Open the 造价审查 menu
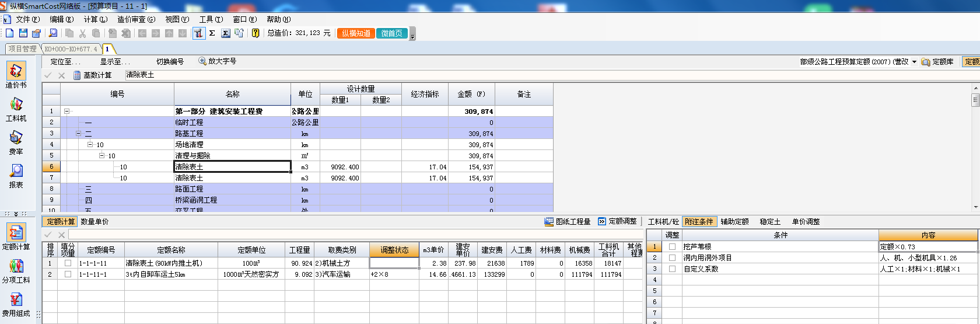Image resolution: width=980 pixels, height=324 pixels. [x=136, y=19]
